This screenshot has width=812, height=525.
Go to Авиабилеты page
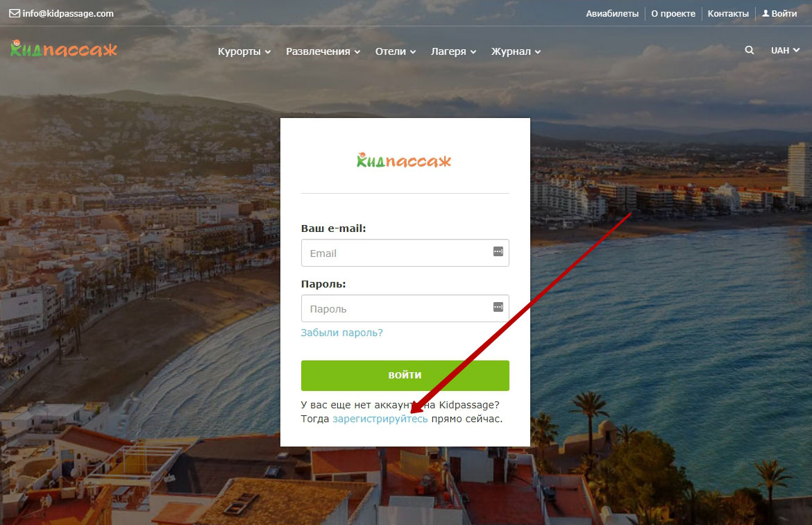(x=611, y=13)
